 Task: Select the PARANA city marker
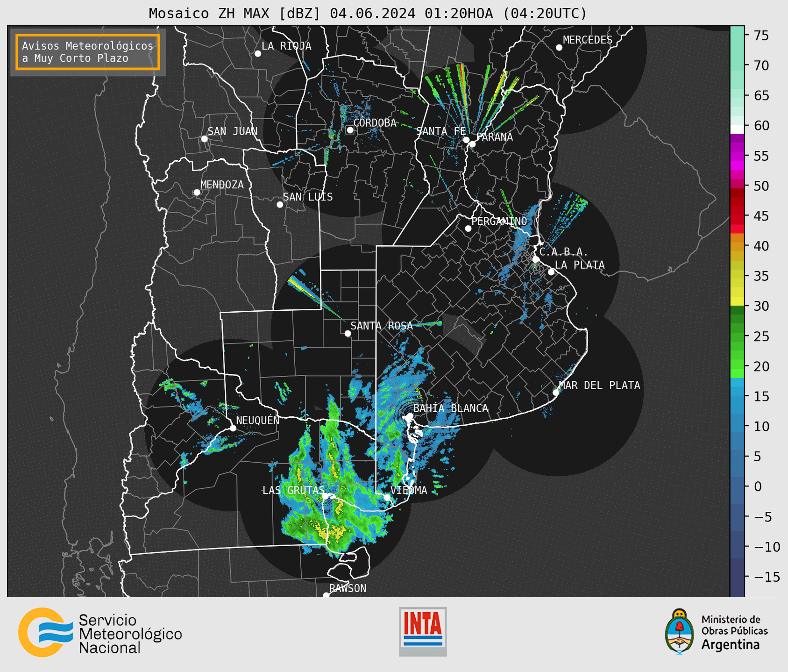point(472,144)
